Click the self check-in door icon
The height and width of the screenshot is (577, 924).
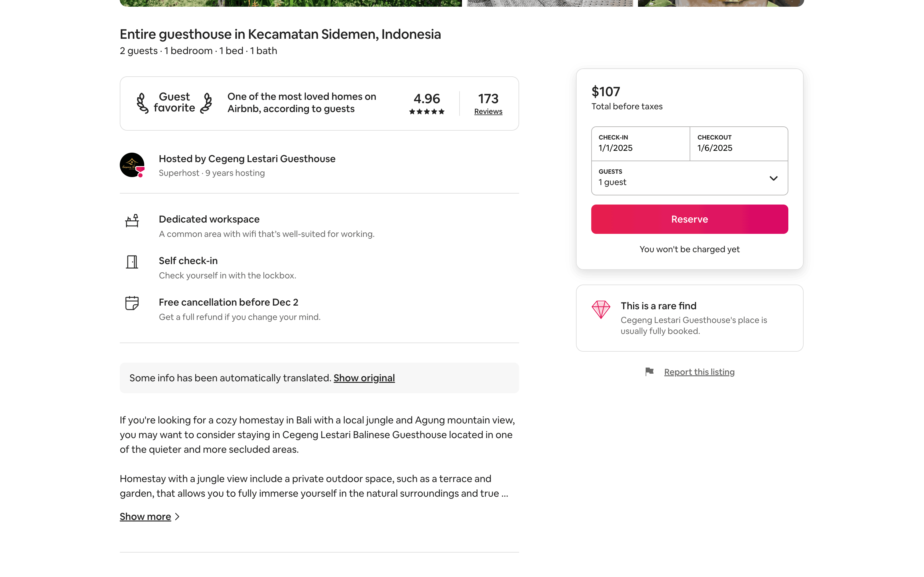[x=132, y=262]
